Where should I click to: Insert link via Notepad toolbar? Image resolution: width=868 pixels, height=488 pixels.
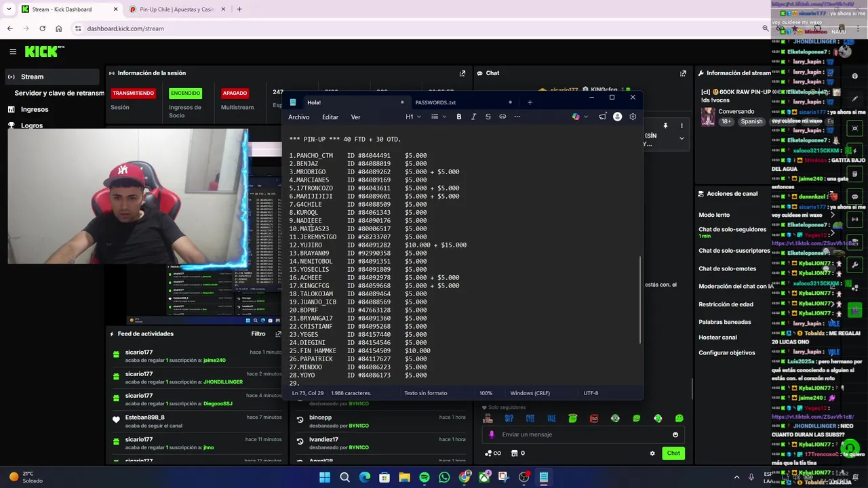pos(502,117)
